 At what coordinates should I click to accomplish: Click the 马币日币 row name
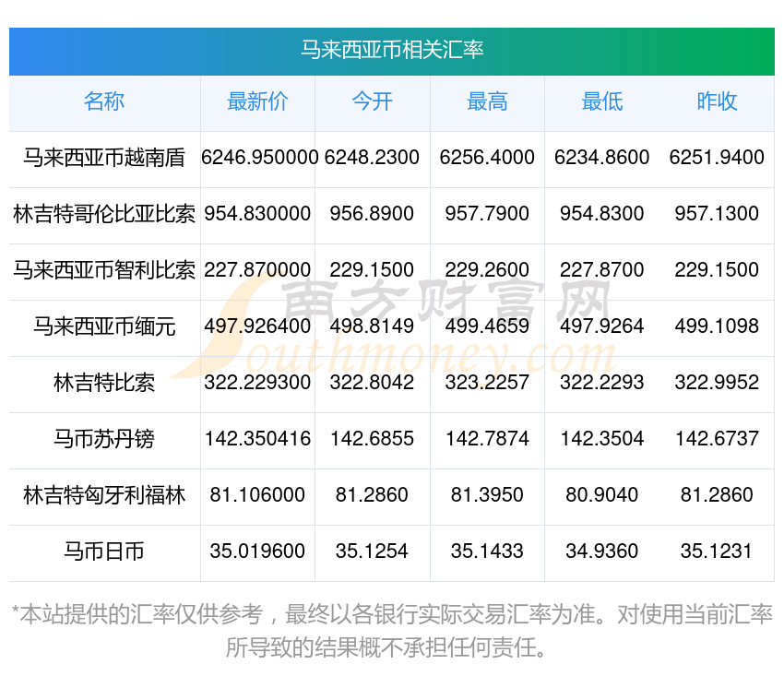tap(104, 551)
